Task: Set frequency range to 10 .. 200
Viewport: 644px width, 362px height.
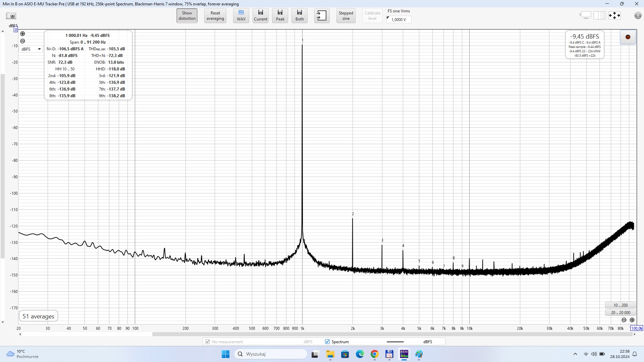Action: (620, 305)
